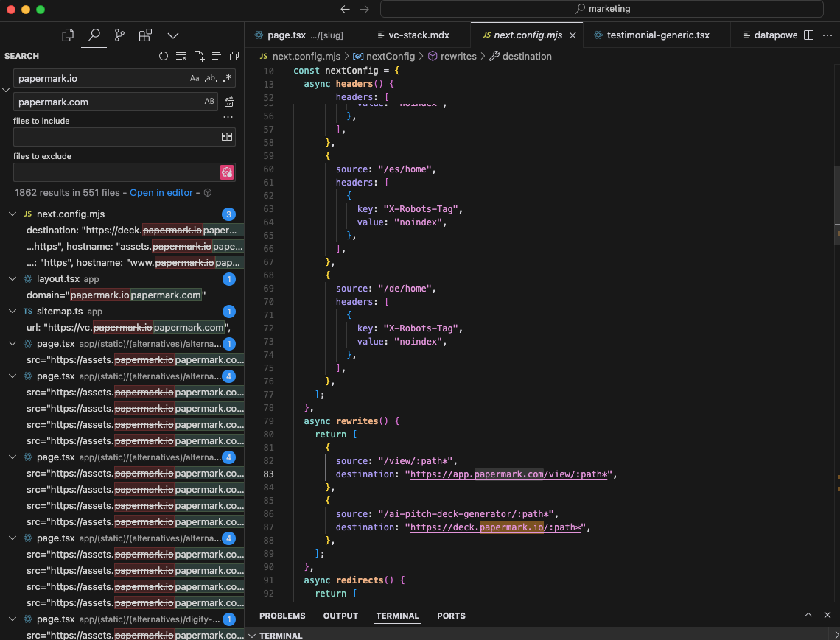Collapse layout.tsx search results group
The image size is (840, 640).
(13, 279)
